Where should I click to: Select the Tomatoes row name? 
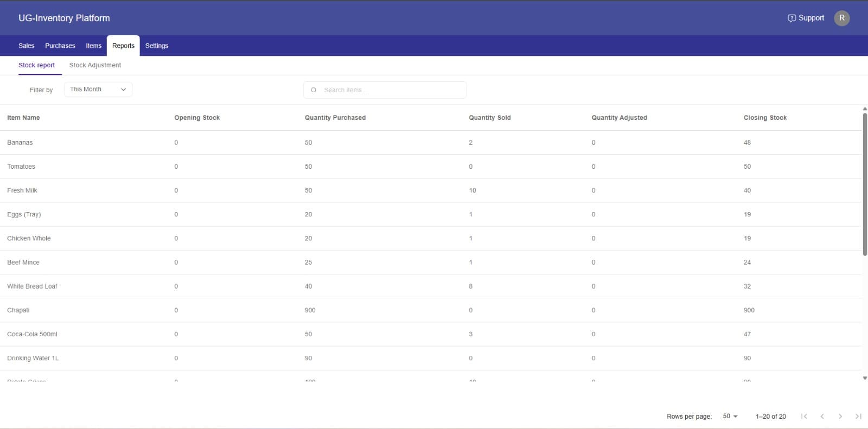tap(21, 167)
